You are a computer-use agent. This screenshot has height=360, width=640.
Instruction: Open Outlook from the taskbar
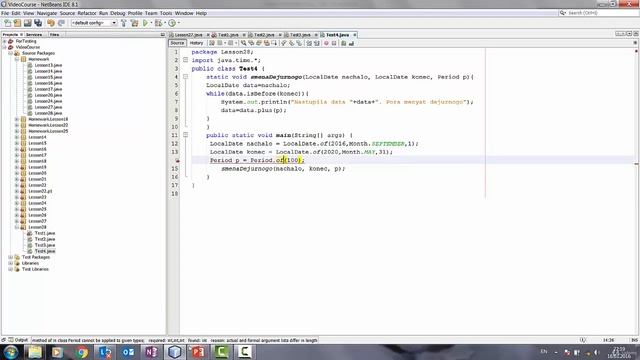128,352
